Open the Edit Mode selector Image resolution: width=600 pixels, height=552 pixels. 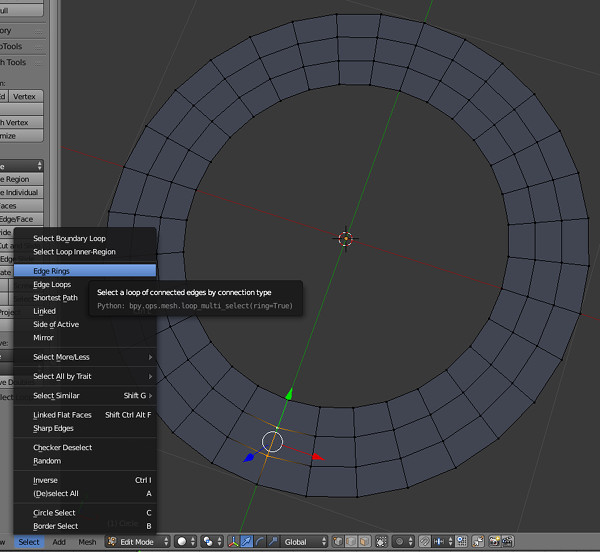click(x=138, y=541)
